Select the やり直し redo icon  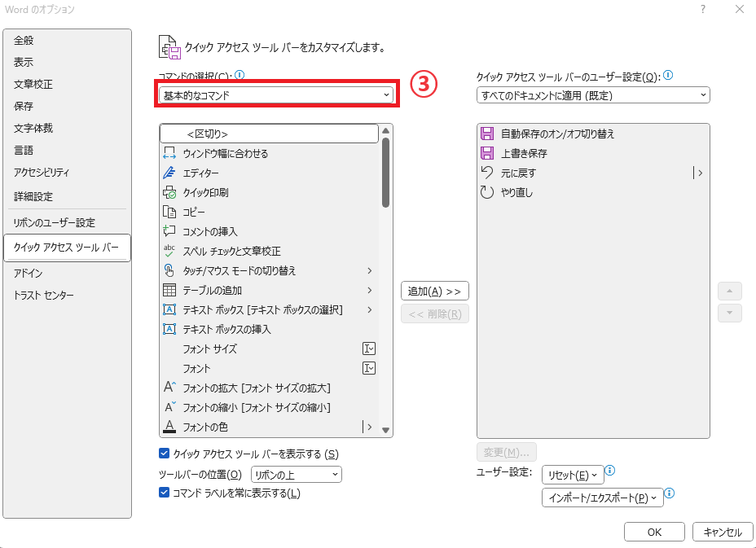coord(487,192)
